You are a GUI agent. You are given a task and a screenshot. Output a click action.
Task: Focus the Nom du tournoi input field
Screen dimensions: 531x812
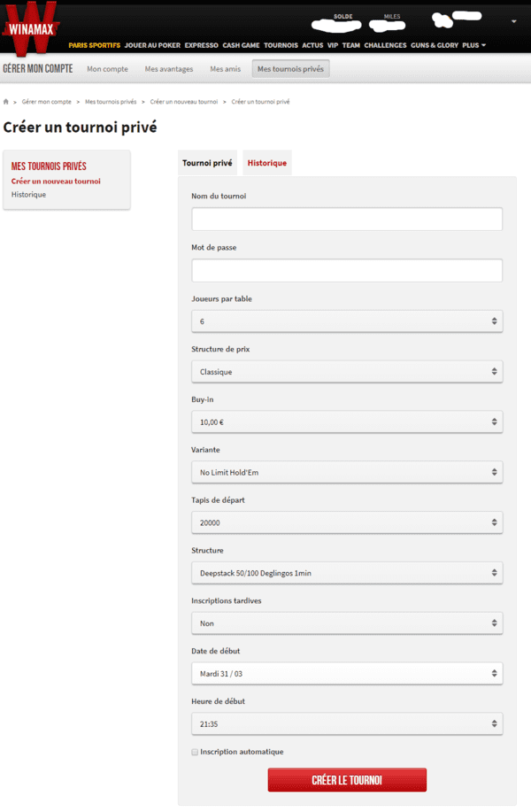tap(347, 219)
